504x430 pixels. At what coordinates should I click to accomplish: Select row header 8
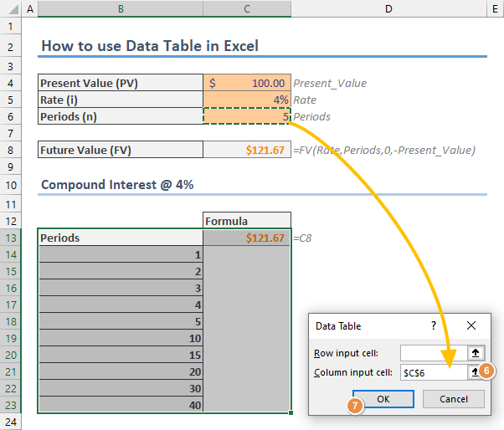point(10,150)
